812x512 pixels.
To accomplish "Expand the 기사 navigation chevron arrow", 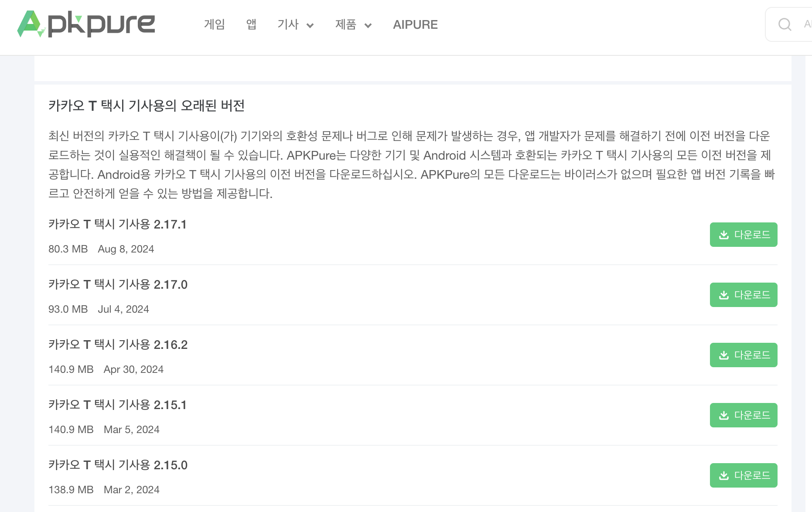I will click(310, 25).
